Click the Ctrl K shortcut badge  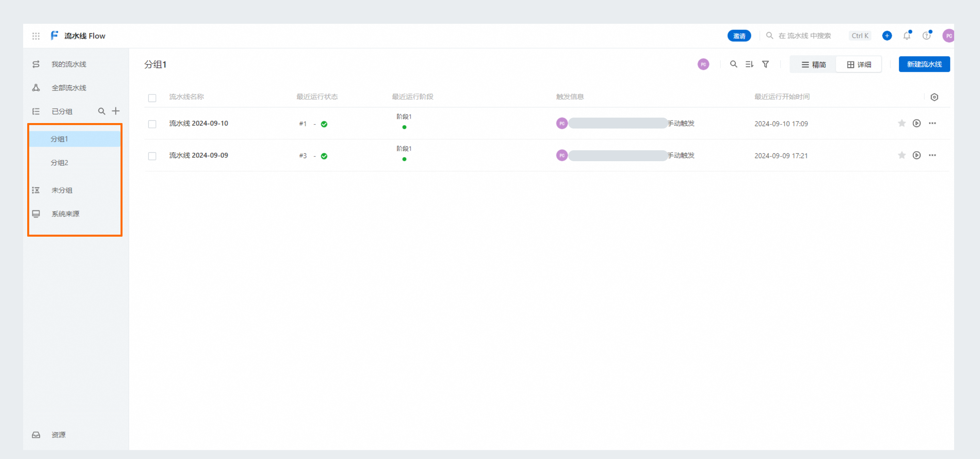(860, 36)
